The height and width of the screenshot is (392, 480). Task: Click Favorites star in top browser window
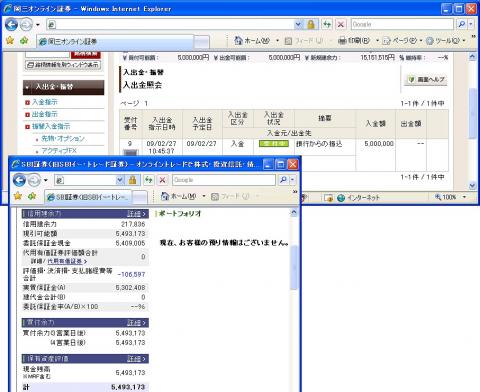coord(10,41)
